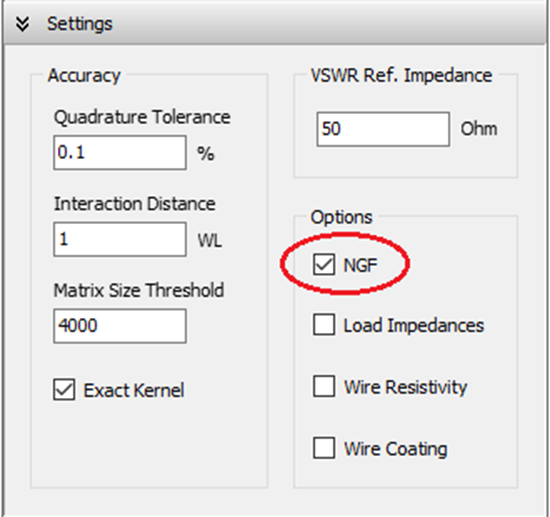This screenshot has width=550, height=517.
Task: Click the VSWR Ref. Impedance field
Action: pos(383,129)
